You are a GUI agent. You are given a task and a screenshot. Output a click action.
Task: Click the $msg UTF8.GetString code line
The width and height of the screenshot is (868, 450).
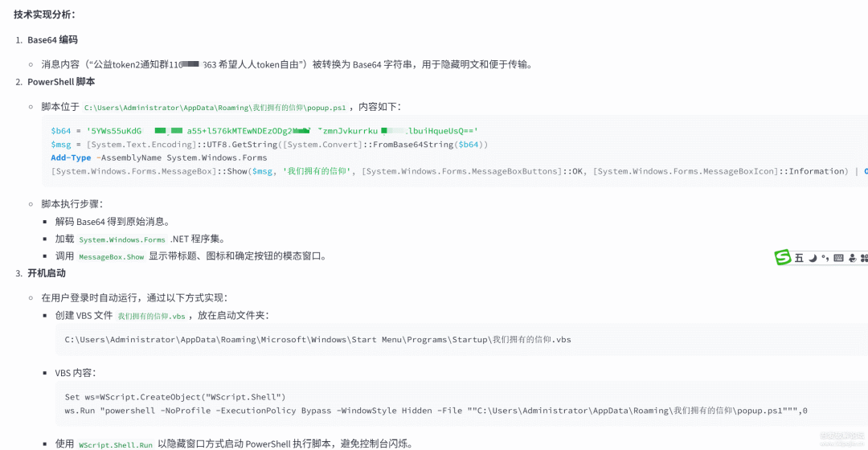pos(269,145)
